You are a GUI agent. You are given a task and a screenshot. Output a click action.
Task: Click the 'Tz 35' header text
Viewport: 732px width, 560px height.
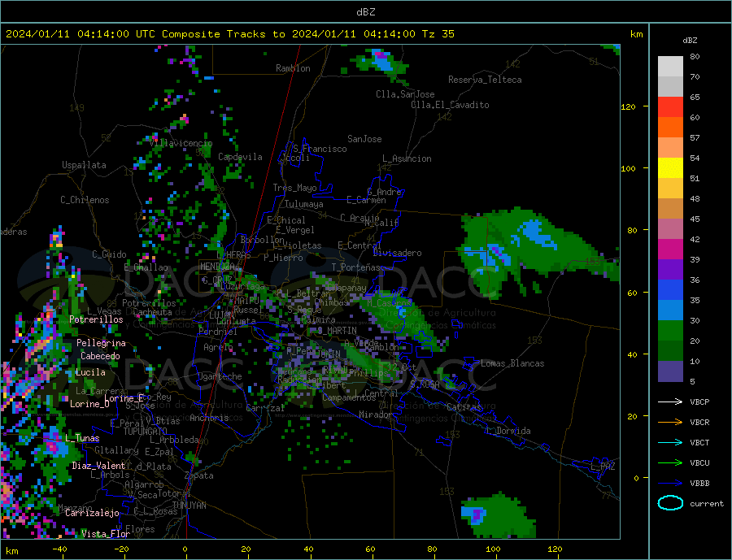(x=438, y=34)
